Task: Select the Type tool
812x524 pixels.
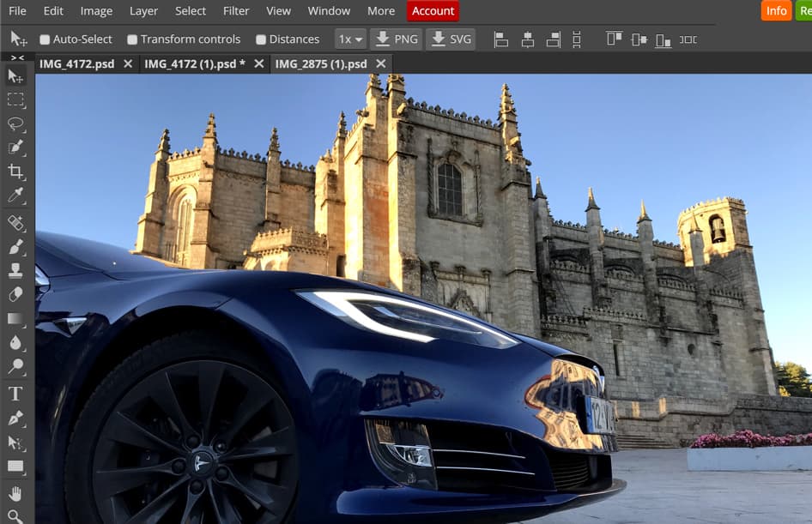Action: tap(15, 394)
